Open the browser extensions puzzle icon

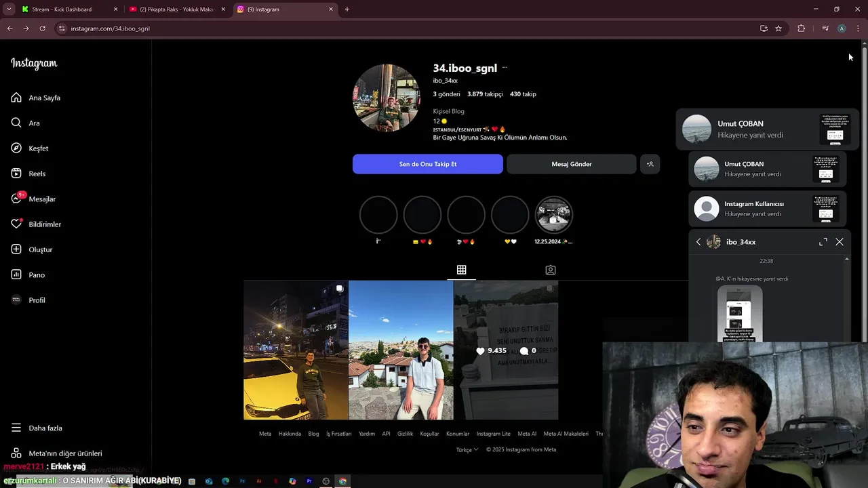click(x=802, y=28)
